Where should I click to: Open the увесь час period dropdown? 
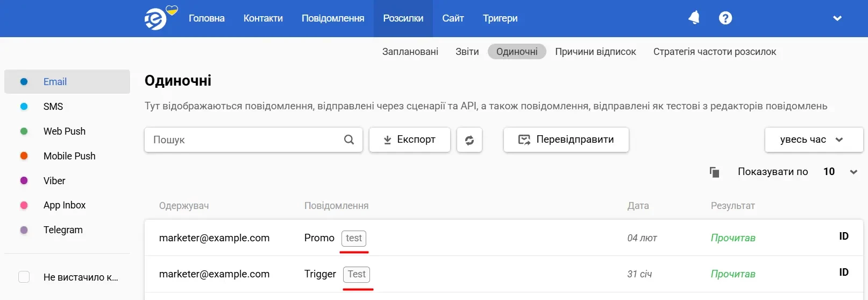(814, 140)
